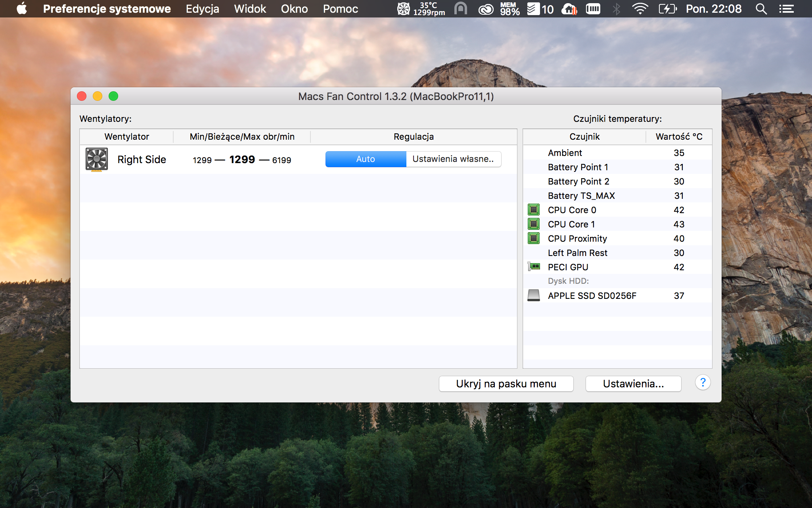Open the Creative Cloud menu bar icon
Image resolution: width=812 pixels, height=508 pixels.
[x=486, y=9]
